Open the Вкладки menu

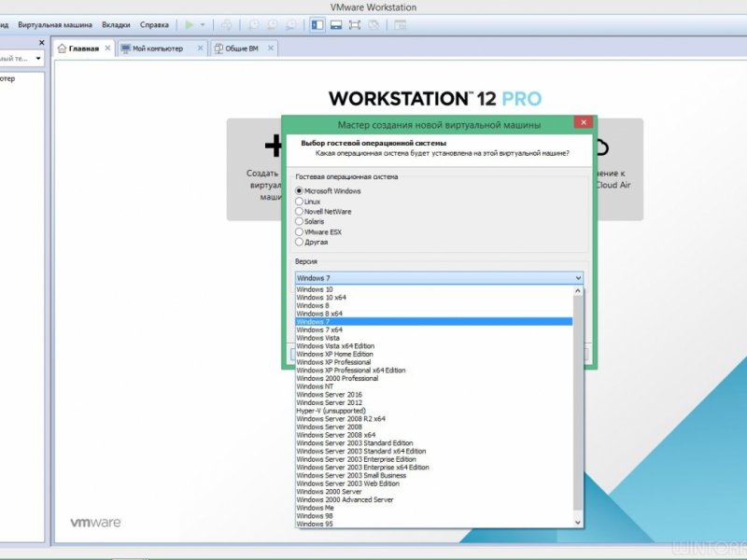(x=116, y=25)
